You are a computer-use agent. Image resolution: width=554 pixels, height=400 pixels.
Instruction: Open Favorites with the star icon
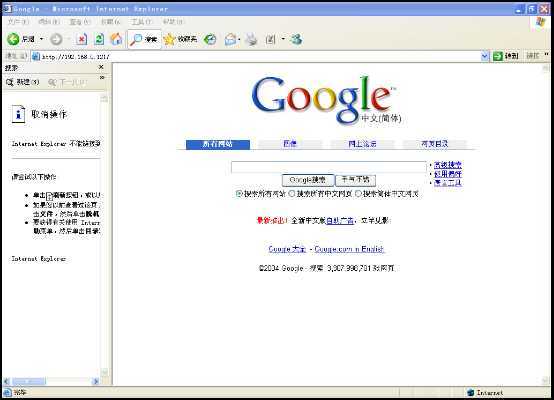click(169, 39)
